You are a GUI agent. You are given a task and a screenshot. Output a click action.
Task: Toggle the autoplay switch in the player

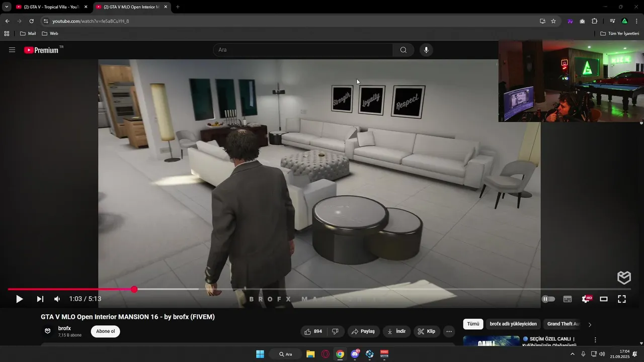click(x=548, y=299)
